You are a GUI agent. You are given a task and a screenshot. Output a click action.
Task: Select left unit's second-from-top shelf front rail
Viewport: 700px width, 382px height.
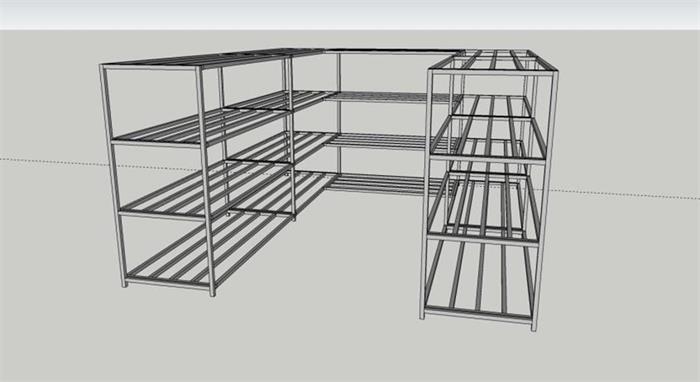click(156, 144)
